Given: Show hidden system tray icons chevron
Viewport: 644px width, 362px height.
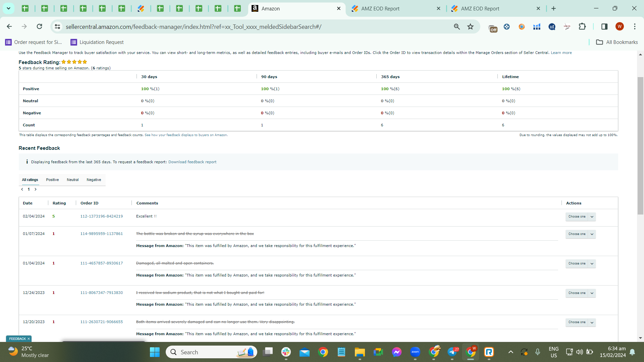Looking at the screenshot, I should (511, 352).
